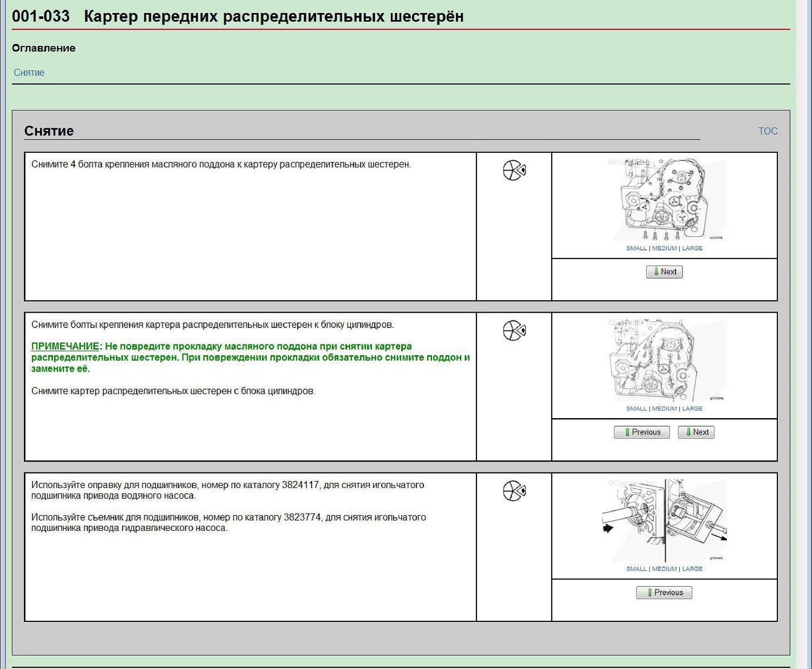The image size is (812, 669).
Task: Click the Оглавление heading
Action: (x=44, y=48)
